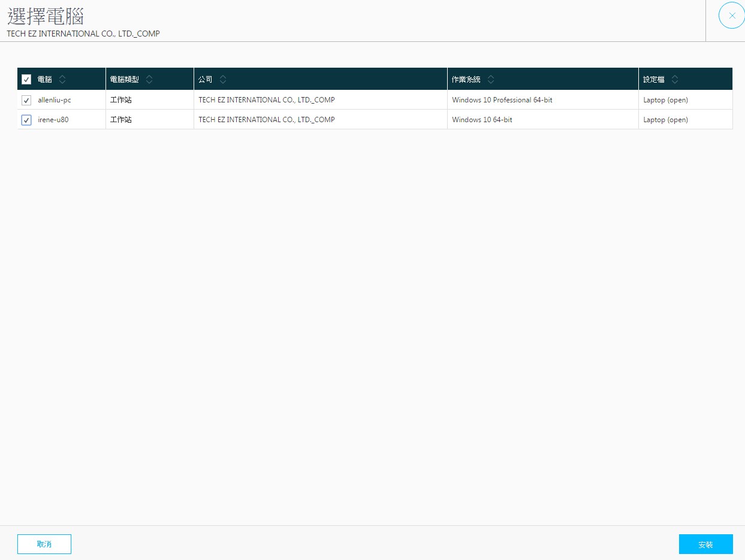Click Laptop (open) in allenliu-pc row
This screenshot has width=745, height=560.
[x=665, y=100]
